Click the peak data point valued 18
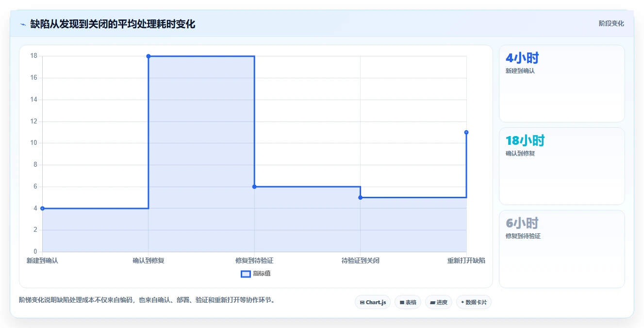Screen dimensions: 644x328 149,56
